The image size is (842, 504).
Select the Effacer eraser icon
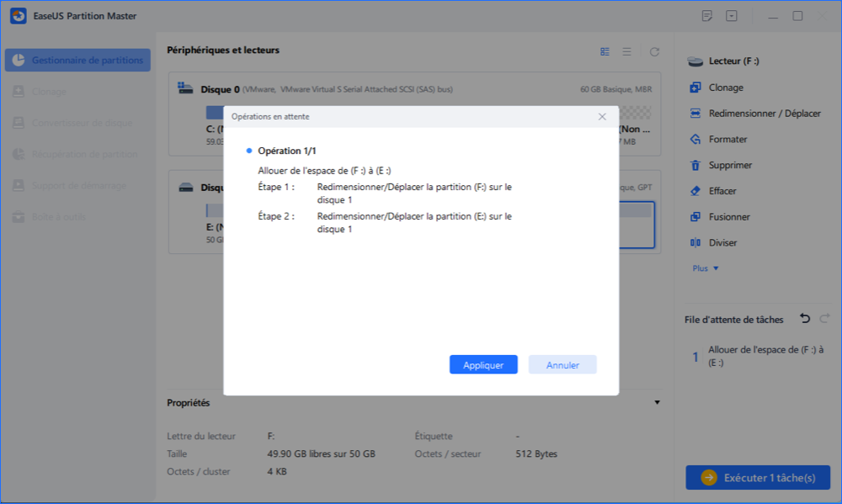click(x=695, y=191)
